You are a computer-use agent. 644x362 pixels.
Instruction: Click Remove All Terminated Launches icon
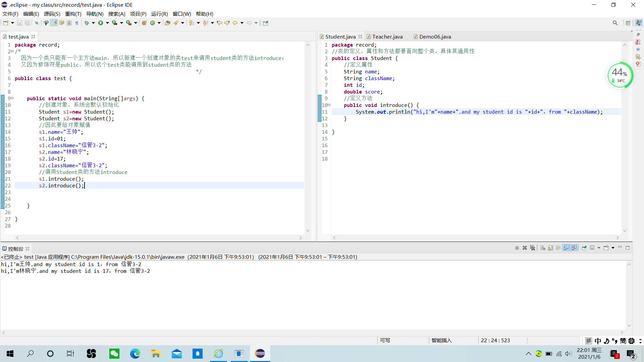(x=533, y=248)
